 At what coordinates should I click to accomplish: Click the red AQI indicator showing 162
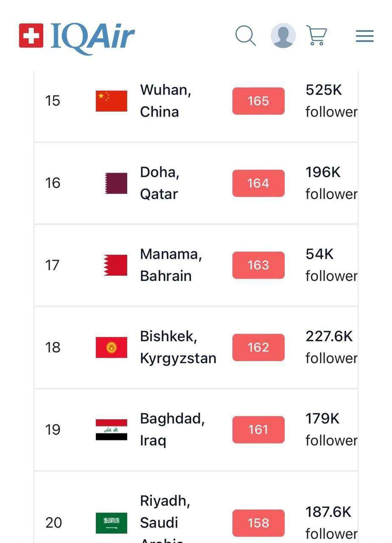tap(258, 347)
